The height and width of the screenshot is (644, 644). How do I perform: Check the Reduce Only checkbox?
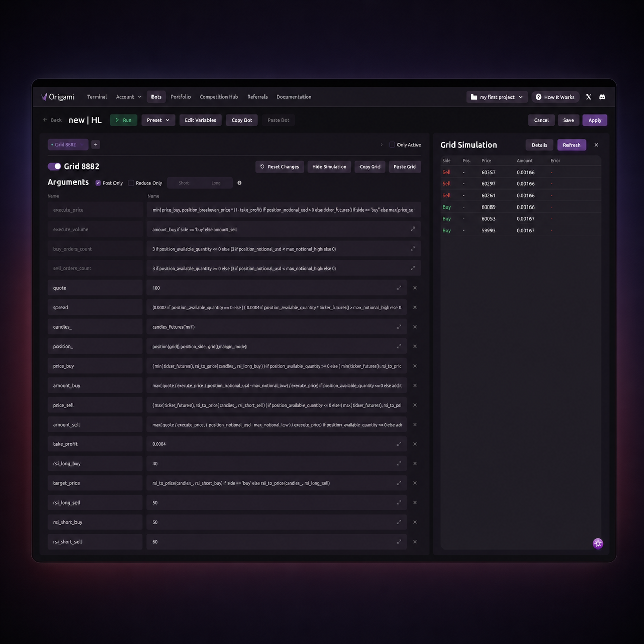coord(131,183)
